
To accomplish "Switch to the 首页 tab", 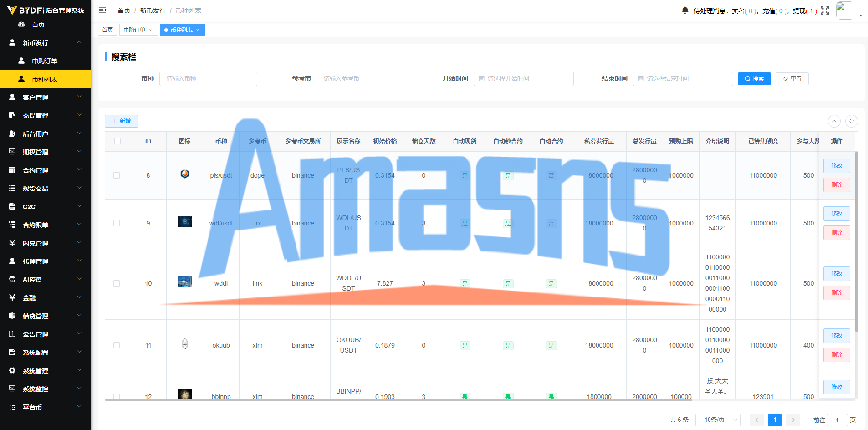I will (x=107, y=30).
